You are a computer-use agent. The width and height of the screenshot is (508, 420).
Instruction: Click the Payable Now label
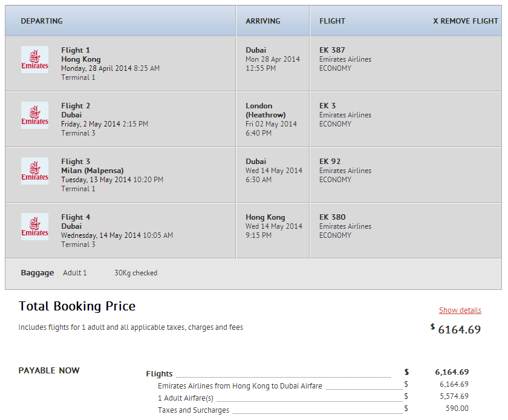(49, 370)
